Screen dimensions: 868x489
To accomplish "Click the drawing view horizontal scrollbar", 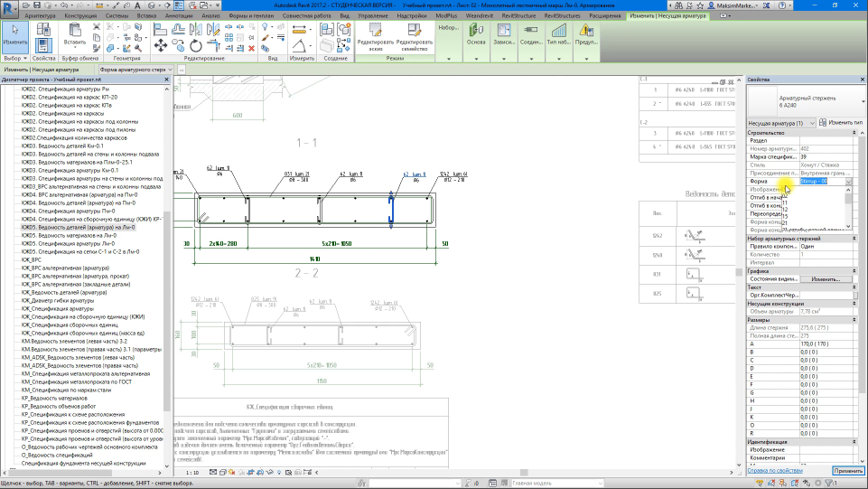I will point(524,473).
